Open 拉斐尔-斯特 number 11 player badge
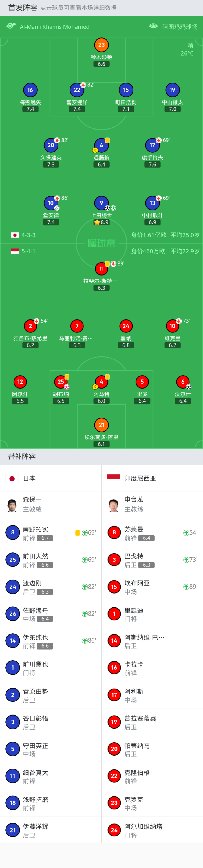 (101, 268)
